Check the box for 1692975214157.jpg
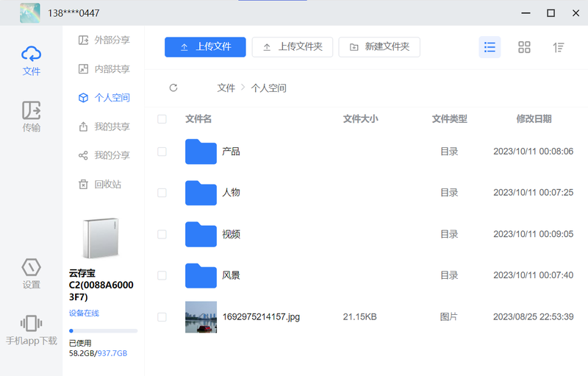This screenshot has width=588, height=376. pyautogui.click(x=162, y=317)
